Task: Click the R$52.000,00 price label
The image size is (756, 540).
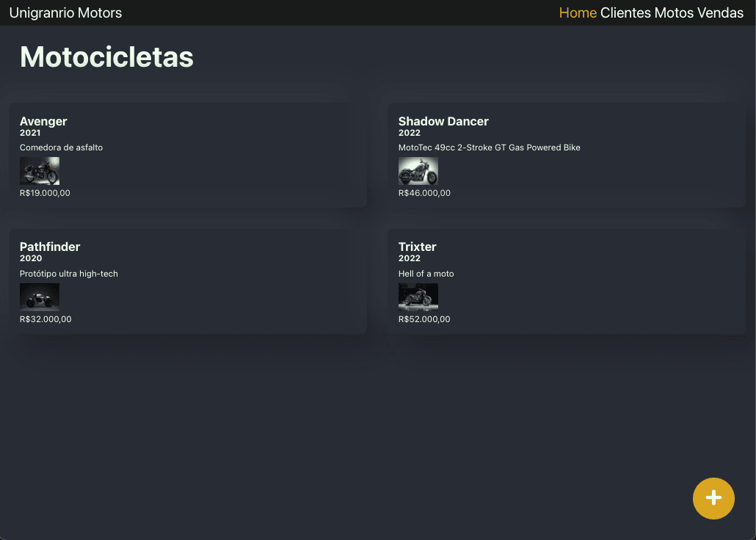Action: point(424,319)
